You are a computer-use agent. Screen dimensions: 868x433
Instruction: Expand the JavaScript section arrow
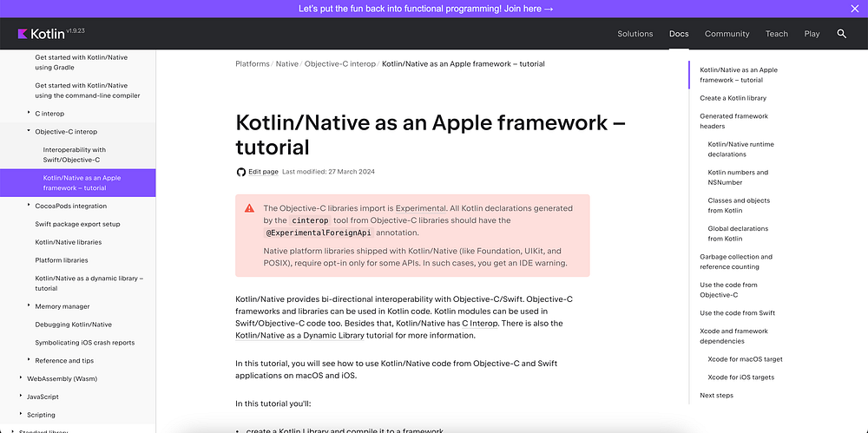coord(21,397)
